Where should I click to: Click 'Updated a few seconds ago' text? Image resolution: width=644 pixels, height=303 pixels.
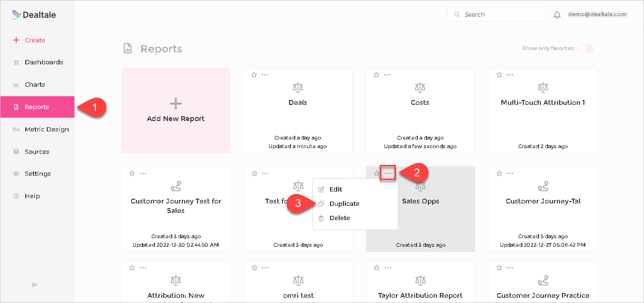pyautogui.click(x=420, y=146)
